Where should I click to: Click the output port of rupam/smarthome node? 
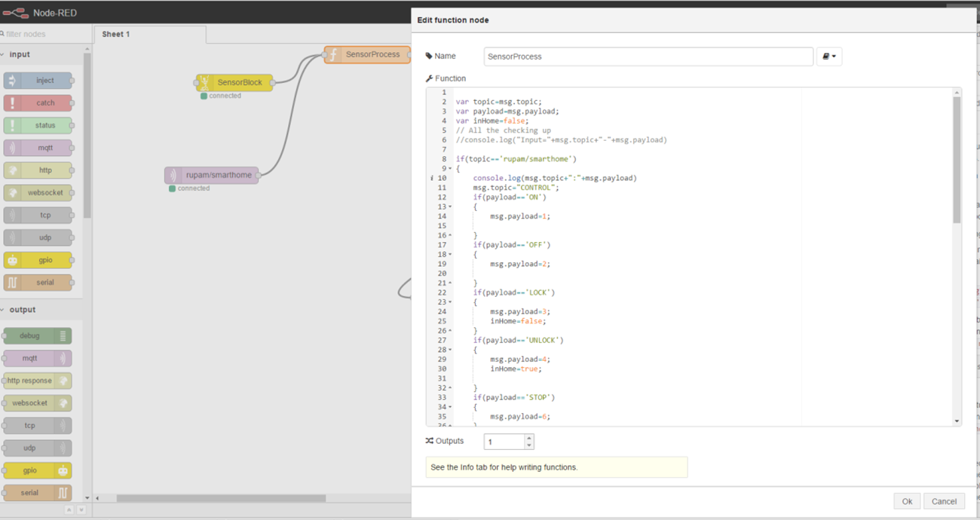click(259, 175)
